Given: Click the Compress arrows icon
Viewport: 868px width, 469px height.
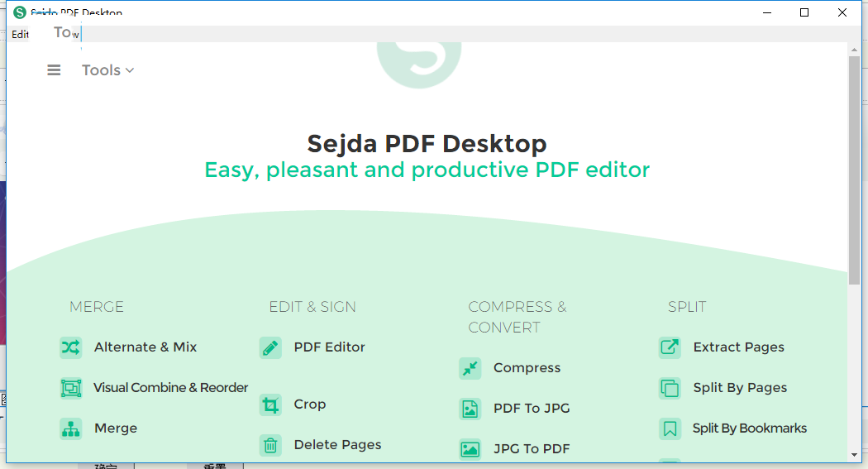Looking at the screenshot, I should (470, 368).
